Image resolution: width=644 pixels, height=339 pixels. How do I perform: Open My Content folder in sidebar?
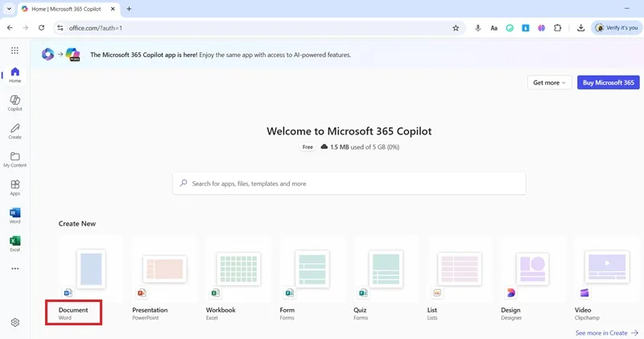coord(14,159)
